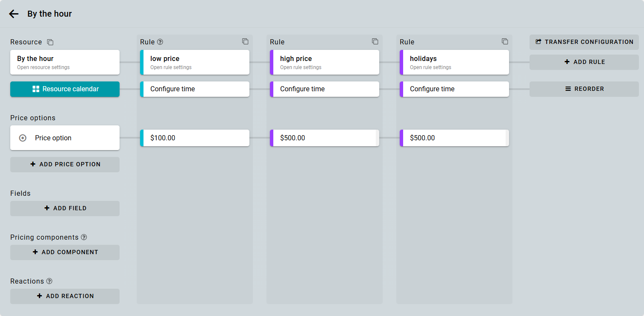This screenshot has height=316, width=644.
Task: Click the purple holidays rule color bar
Action: pos(401,62)
